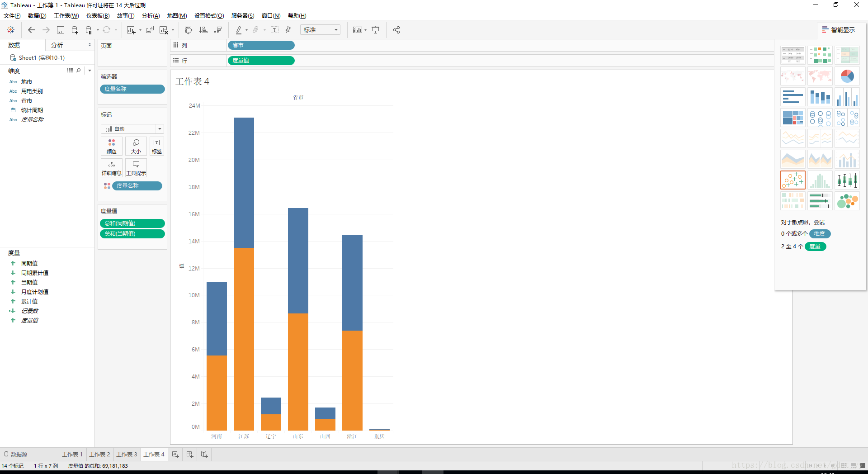Click the 大小 marks button

click(136, 146)
